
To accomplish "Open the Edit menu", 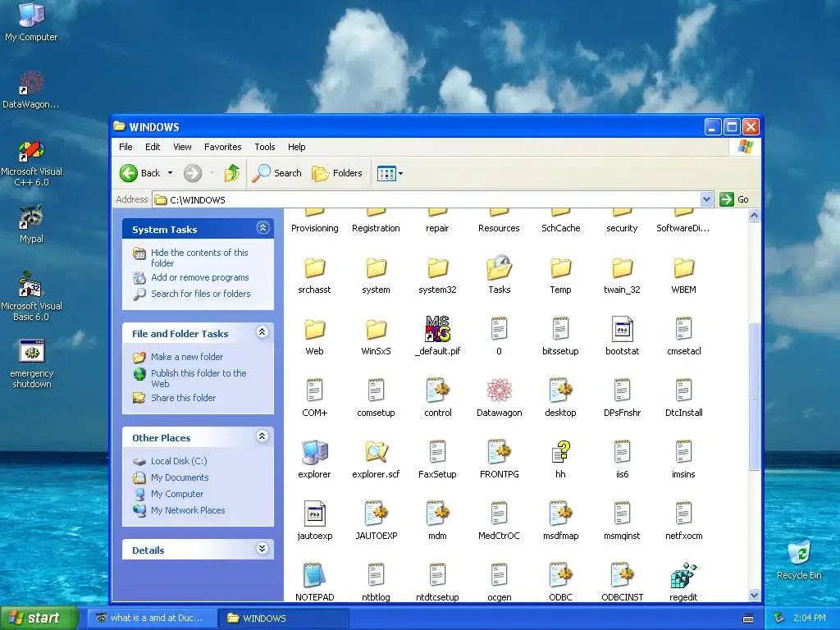I will [x=153, y=147].
